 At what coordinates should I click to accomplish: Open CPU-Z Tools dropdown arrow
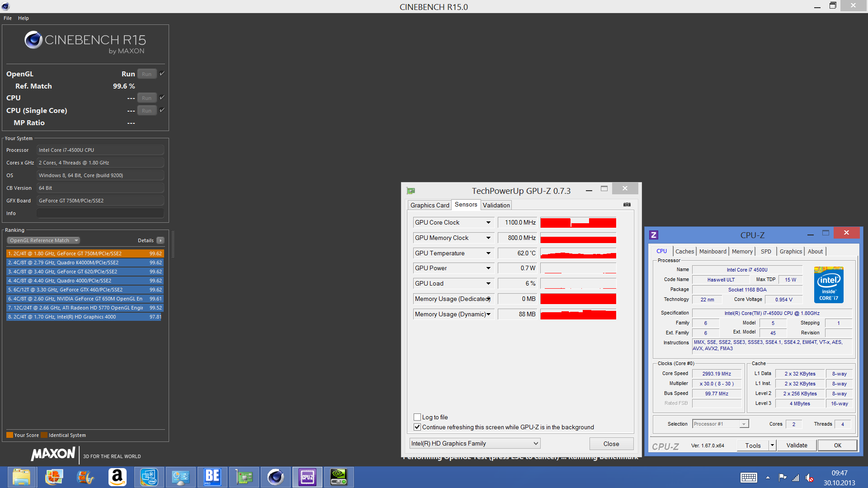[x=772, y=446]
